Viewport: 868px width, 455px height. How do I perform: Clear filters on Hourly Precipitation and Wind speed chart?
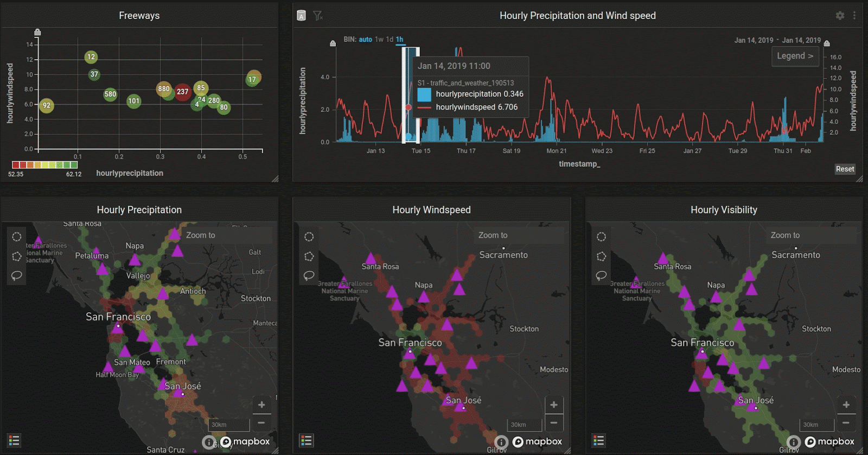[318, 16]
